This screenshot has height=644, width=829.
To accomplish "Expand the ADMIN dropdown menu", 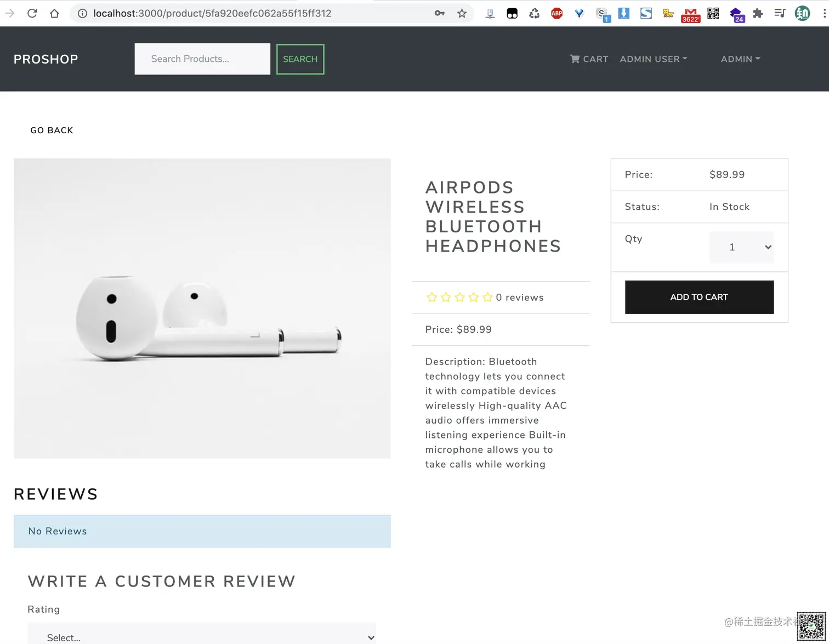I will click(x=740, y=59).
